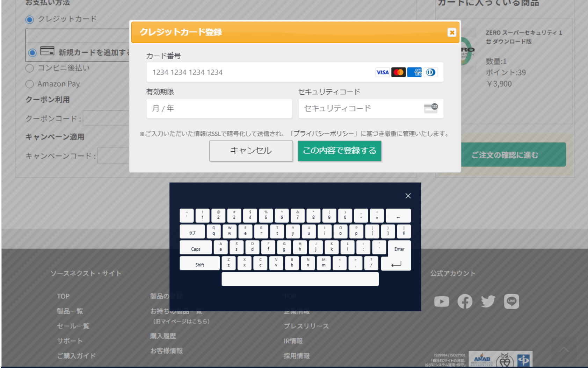
Task: Select the Amazon Pay radio button
Action: 30,84
